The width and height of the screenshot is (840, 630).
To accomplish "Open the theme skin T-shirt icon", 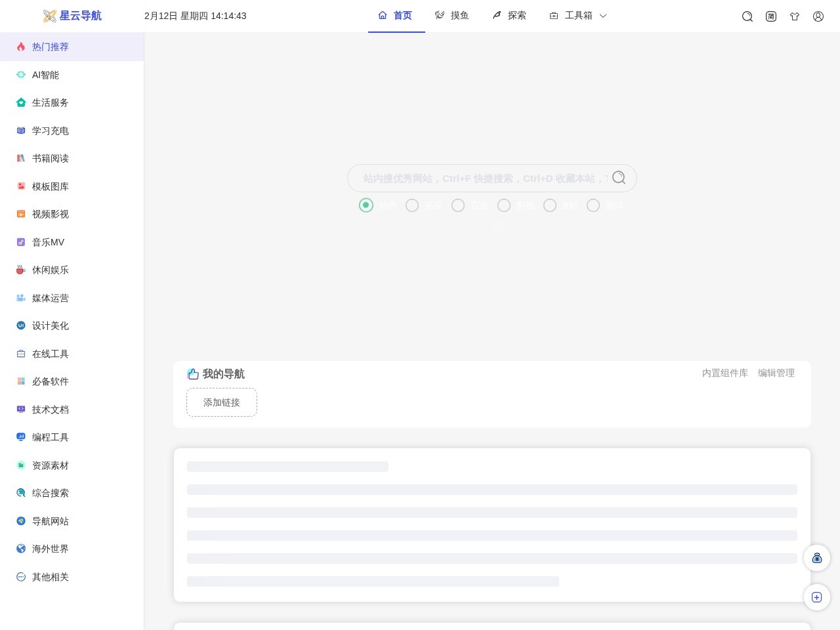I will [x=795, y=16].
